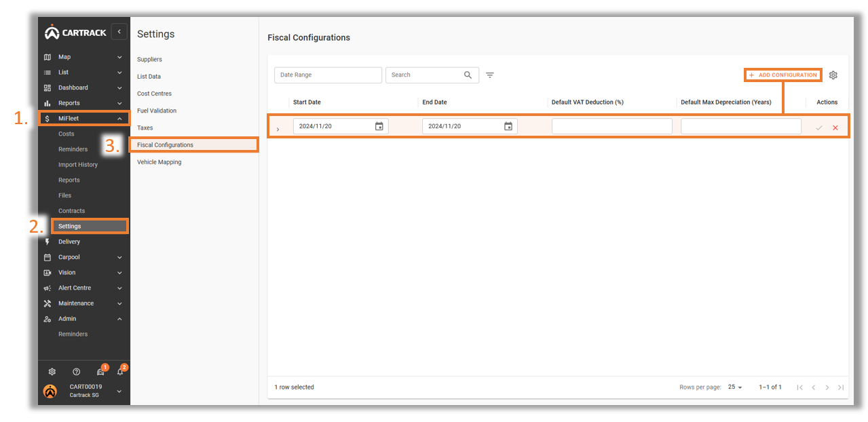Image resolution: width=868 pixels, height=422 pixels.
Task: Expand the Map menu chevron
Action: 119,57
